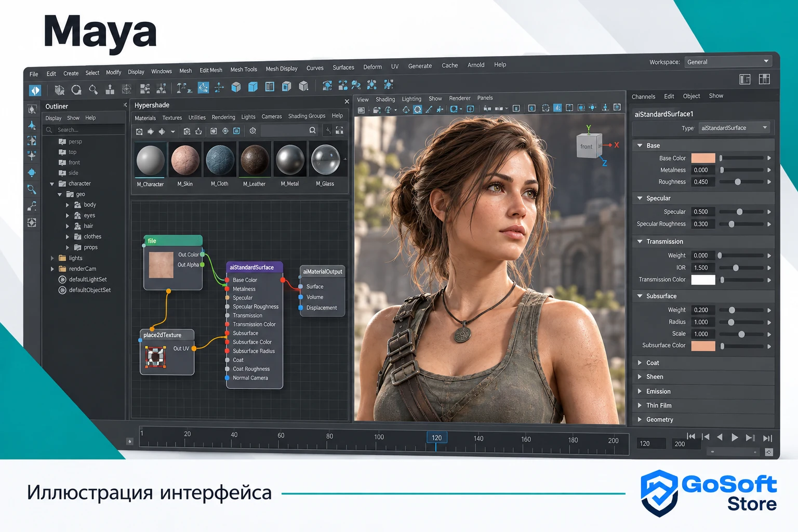Image resolution: width=798 pixels, height=532 pixels.
Task: Select the aiStandardSurface node header
Action: click(x=254, y=268)
